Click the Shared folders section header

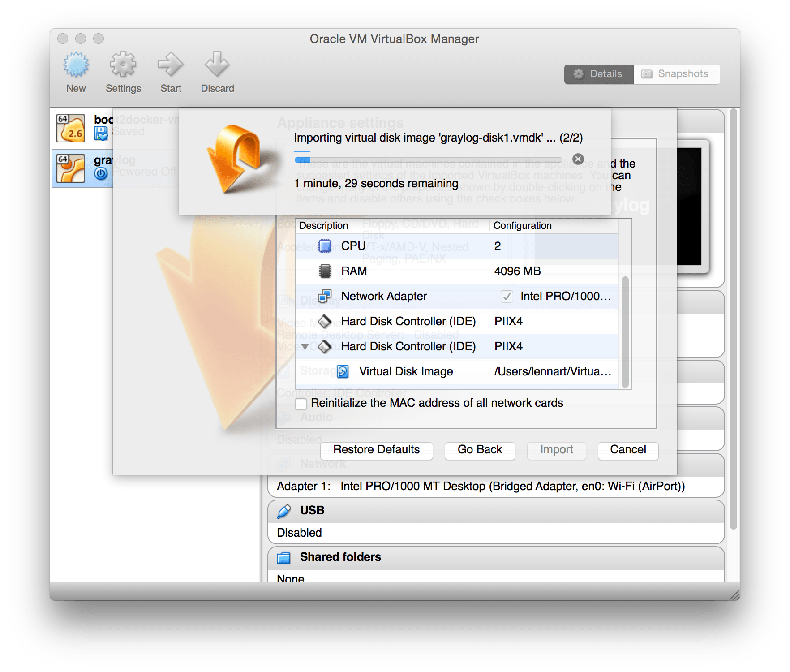(x=496, y=557)
